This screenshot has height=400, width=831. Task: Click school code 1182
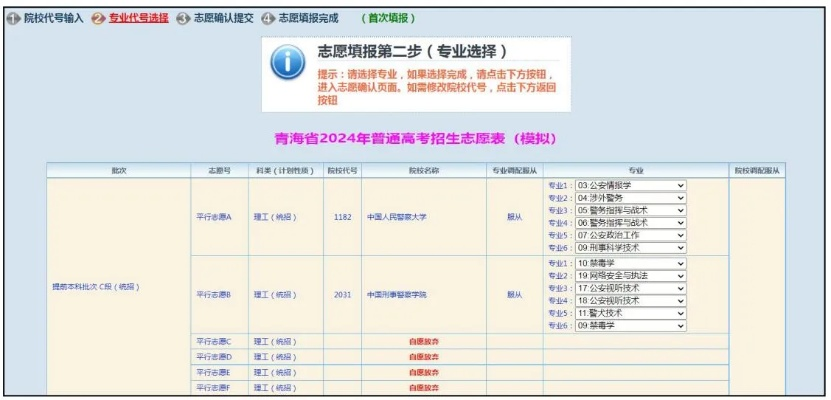tap(342, 217)
